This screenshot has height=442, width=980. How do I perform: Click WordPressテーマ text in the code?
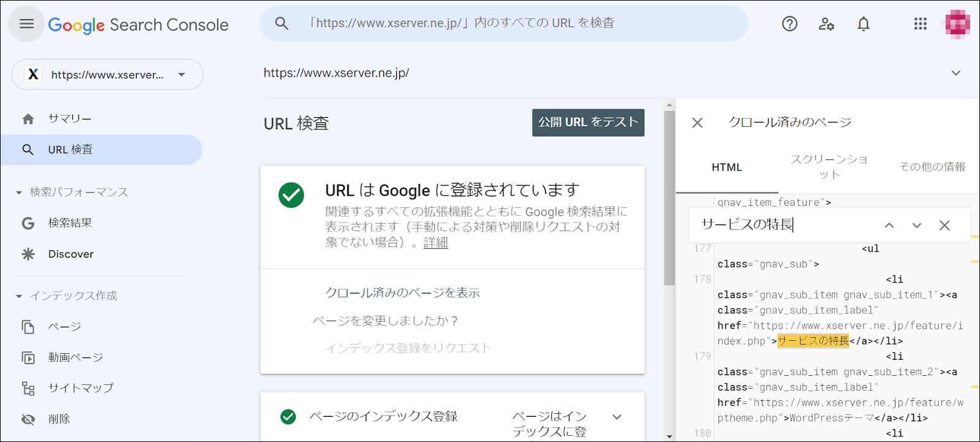[x=832, y=418]
